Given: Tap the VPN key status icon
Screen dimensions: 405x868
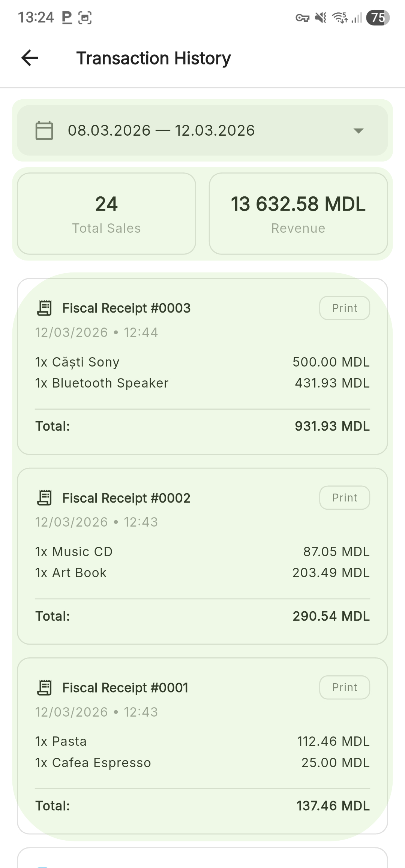Looking at the screenshot, I should tap(302, 18).
